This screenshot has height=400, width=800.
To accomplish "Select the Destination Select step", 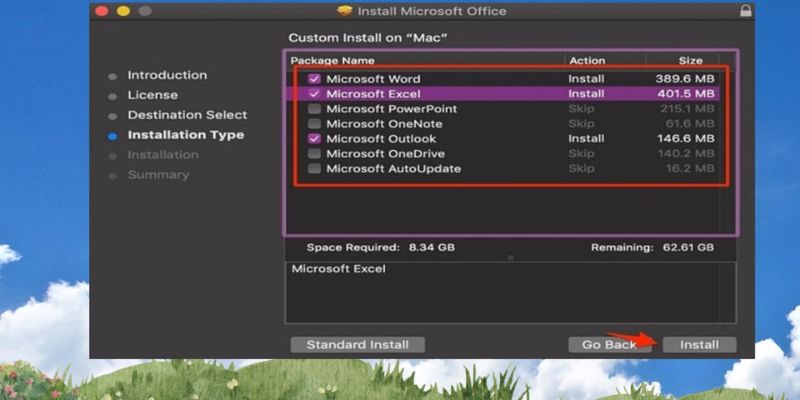I will point(187,115).
